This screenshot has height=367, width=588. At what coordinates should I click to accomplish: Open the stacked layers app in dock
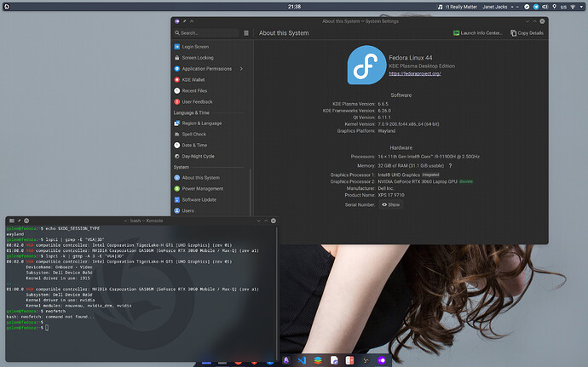[x=318, y=361]
